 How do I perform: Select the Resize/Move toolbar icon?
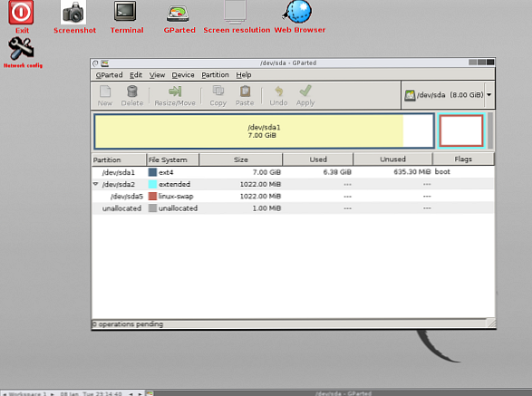click(x=175, y=92)
